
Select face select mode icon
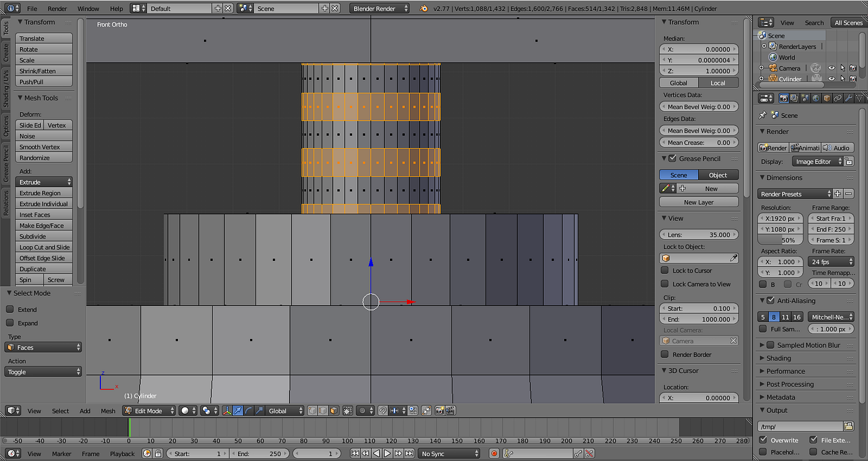334,411
